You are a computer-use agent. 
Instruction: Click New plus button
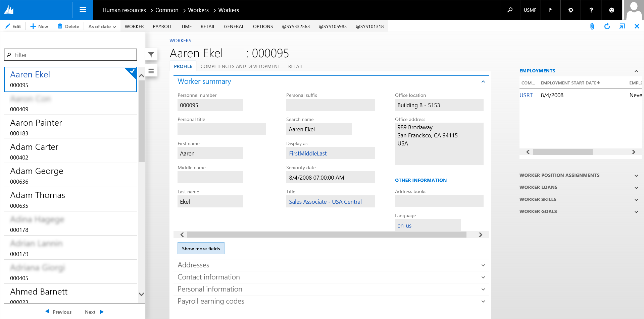39,26
